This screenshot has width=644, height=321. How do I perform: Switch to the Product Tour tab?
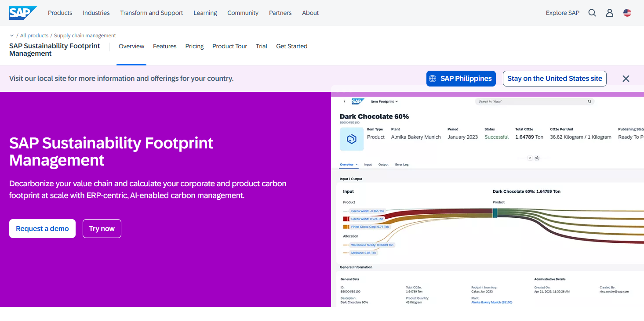(229, 46)
